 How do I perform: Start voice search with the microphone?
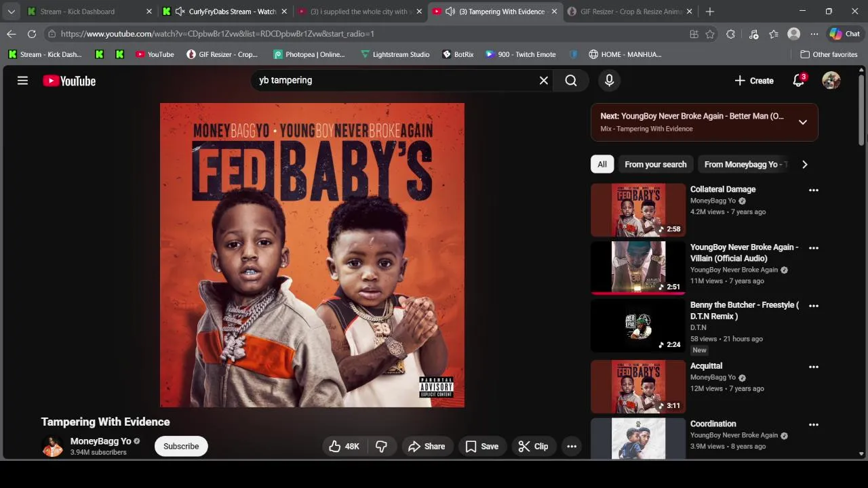coord(609,81)
